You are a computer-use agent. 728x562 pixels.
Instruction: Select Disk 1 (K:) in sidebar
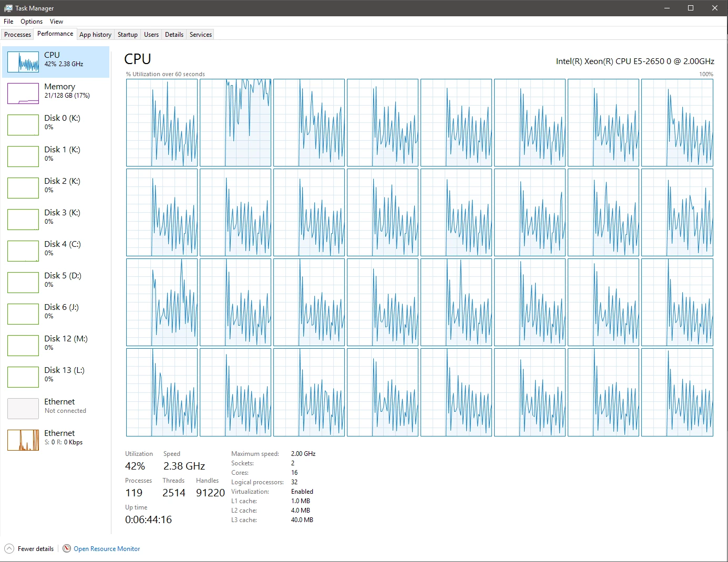pyautogui.click(x=56, y=157)
